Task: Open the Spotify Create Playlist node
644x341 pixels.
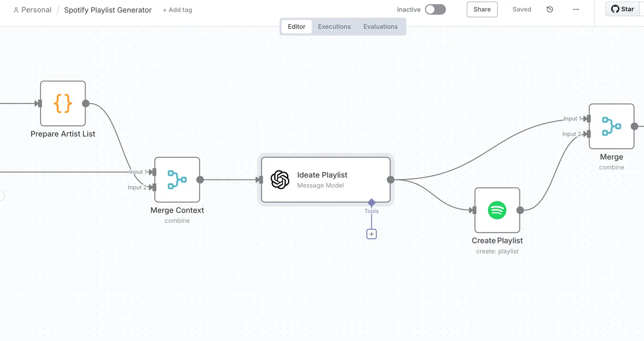Action: [x=497, y=210]
